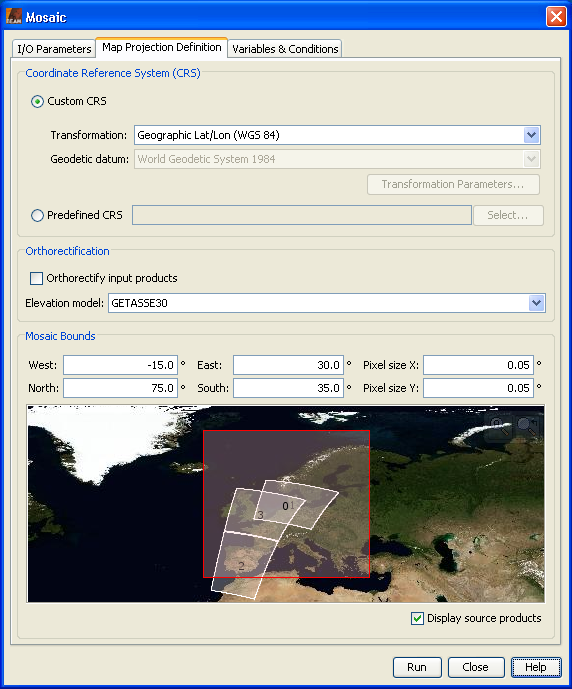
Task: Open Help for the Mosaic dialog
Action: 536,667
